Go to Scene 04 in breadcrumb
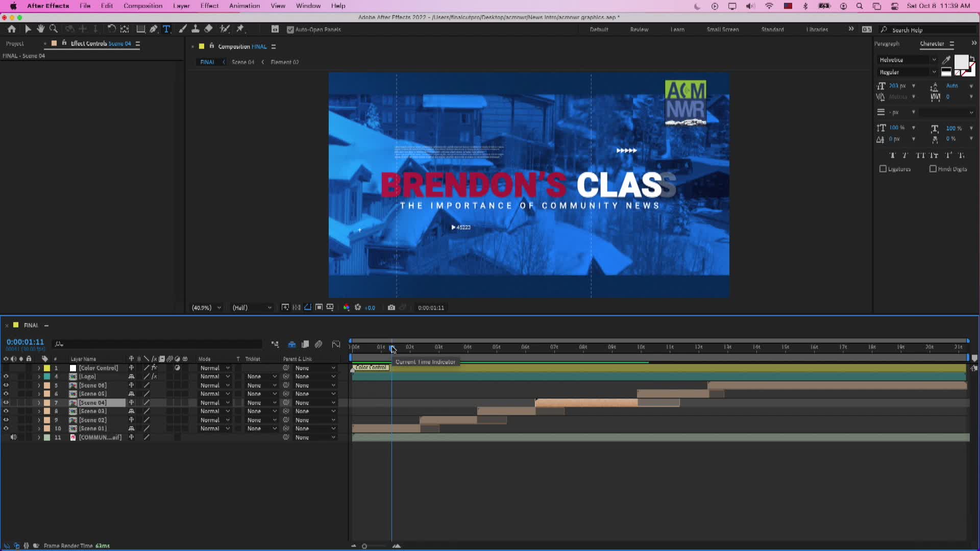 (243, 62)
